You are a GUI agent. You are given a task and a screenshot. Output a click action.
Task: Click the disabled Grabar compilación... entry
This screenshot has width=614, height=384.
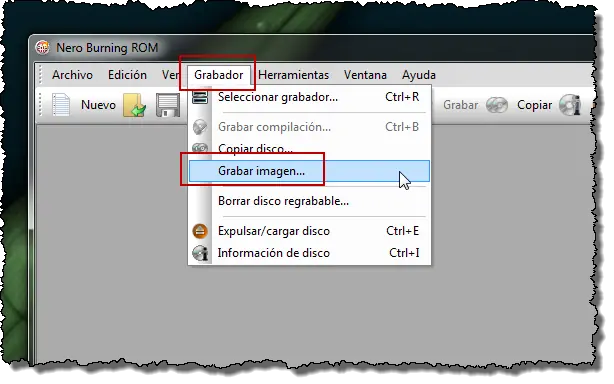[x=309, y=127]
